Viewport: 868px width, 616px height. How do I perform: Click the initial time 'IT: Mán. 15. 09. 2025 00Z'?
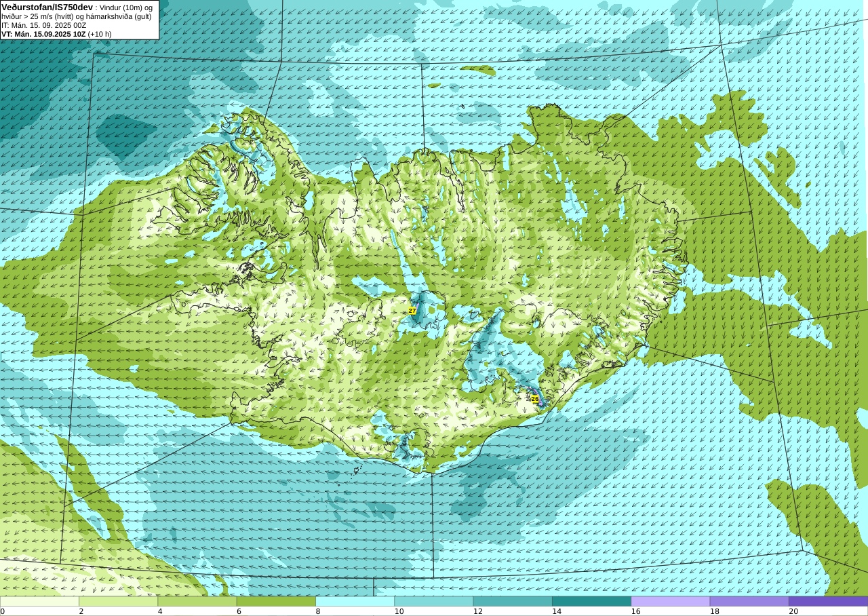[x=44, y=25]
